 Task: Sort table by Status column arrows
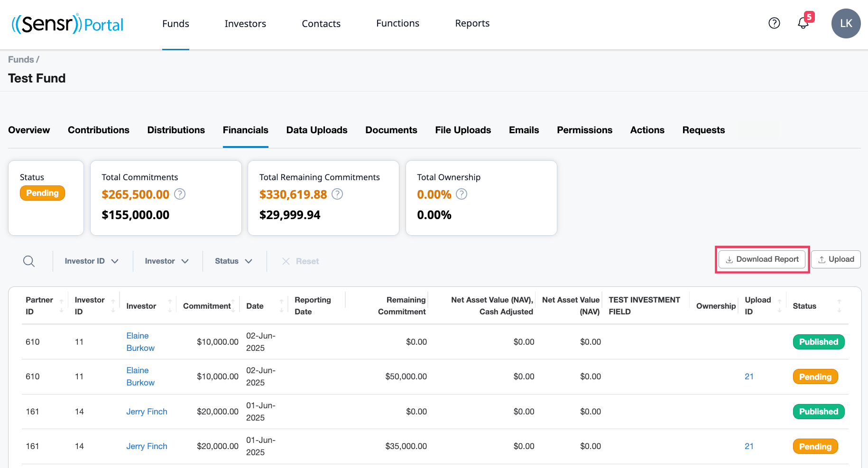(x=839, y=306)
